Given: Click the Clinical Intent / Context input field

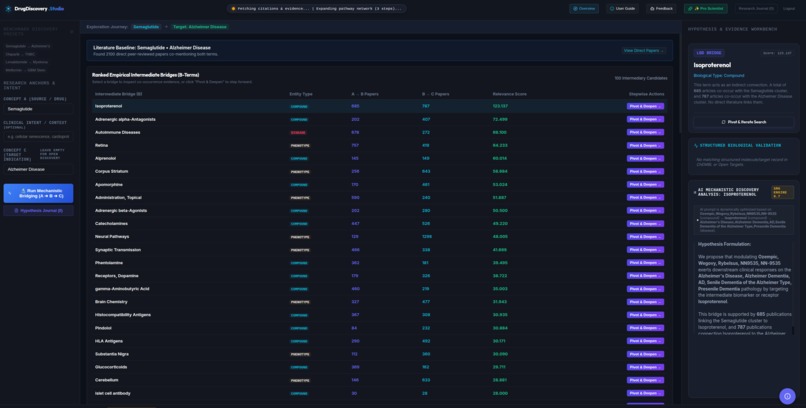Looking at the screenshot, I should (x=39, y=137).
